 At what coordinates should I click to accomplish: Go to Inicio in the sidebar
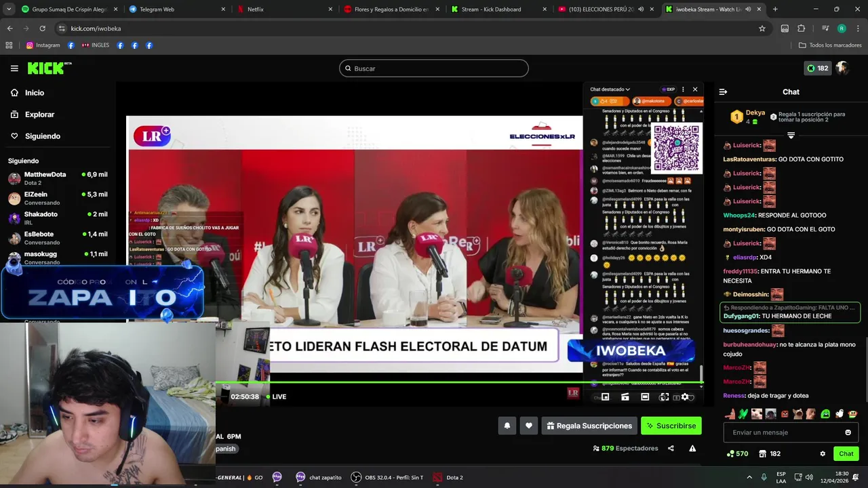(27, 93)
